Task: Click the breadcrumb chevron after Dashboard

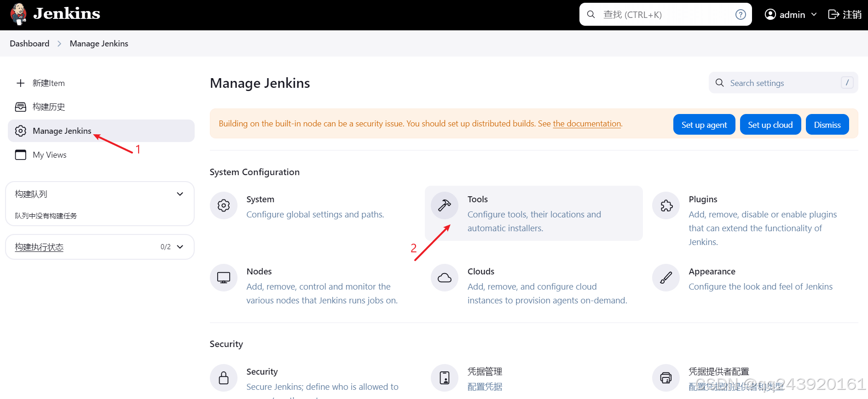Action: point(59,44)
